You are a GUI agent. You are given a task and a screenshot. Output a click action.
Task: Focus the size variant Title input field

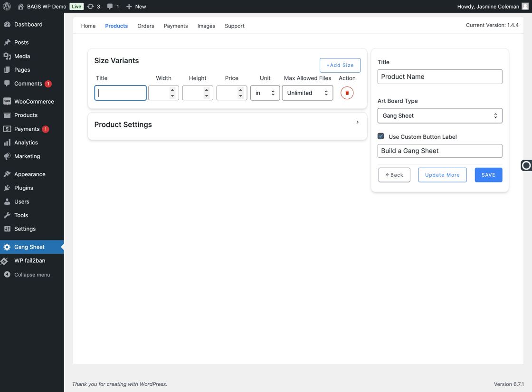point(121,93)
